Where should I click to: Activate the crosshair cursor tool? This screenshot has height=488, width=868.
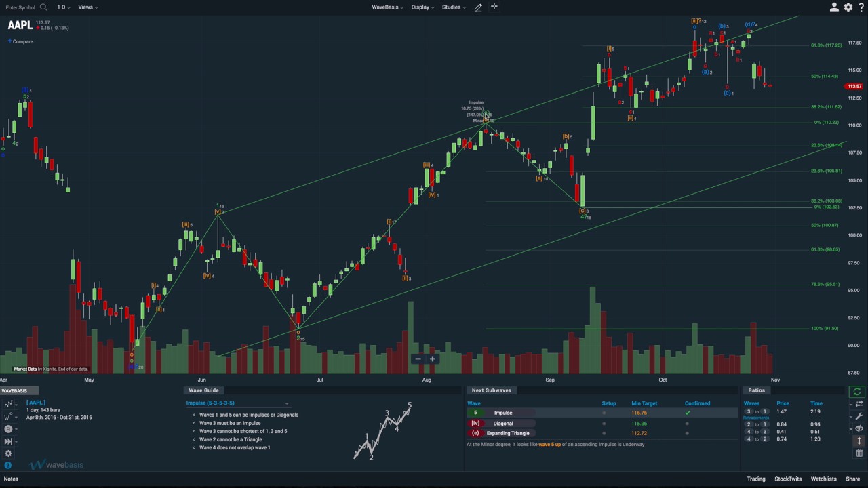click(494, 7)
